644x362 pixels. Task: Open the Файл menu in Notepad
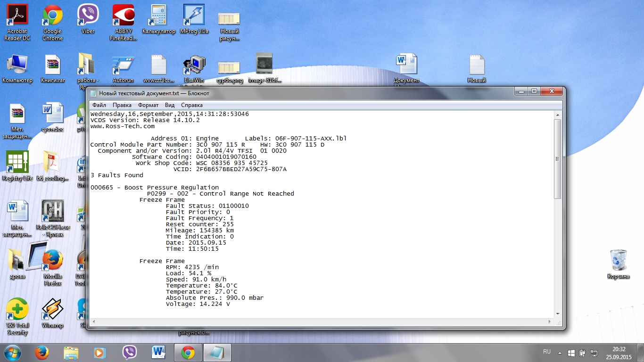click(99, 105)
